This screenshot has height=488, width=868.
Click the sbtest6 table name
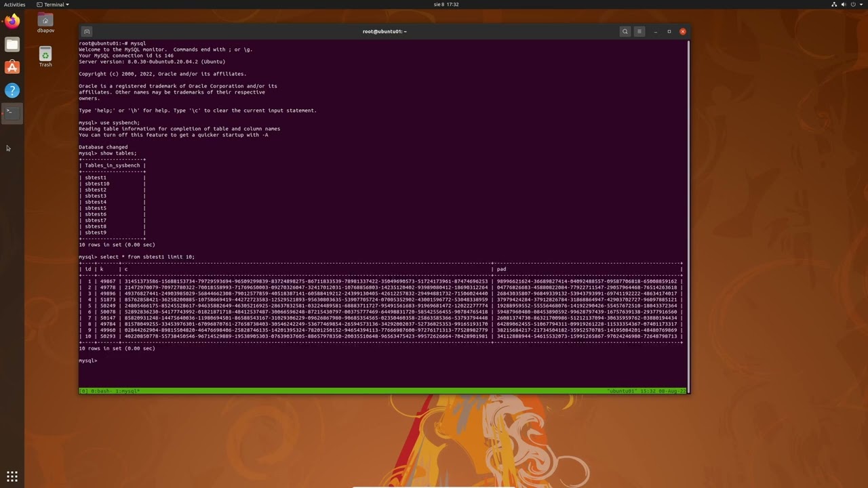[96, 214]
